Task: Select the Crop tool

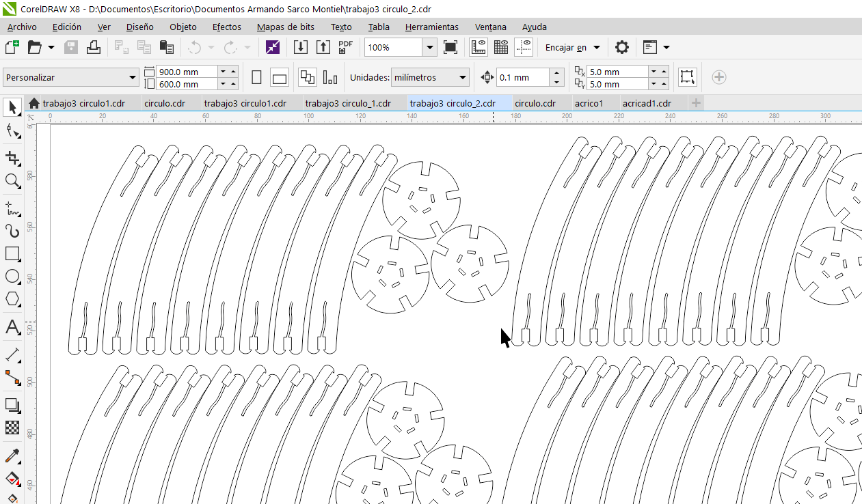Action: [x=12, y=158]
